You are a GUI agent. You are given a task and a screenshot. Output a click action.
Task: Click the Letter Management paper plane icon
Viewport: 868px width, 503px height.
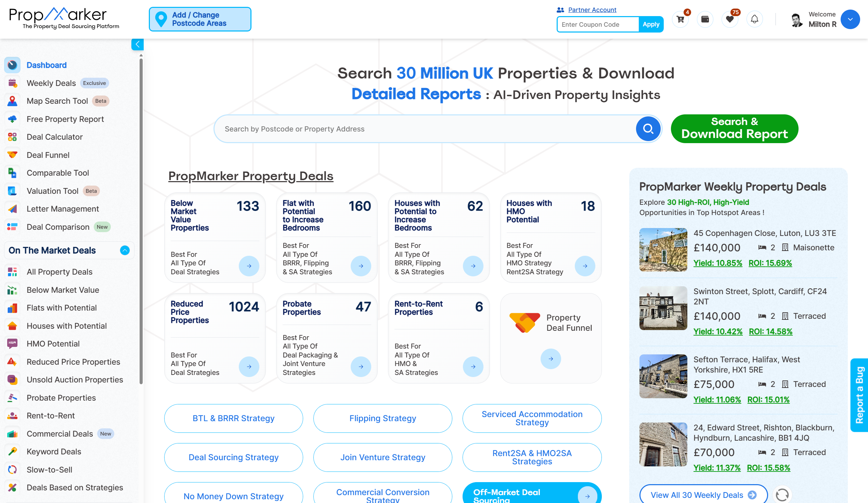[12, 209]
